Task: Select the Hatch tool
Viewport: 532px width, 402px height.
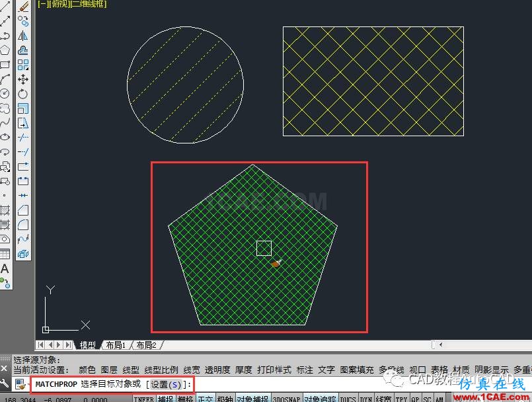Action: 5,210
